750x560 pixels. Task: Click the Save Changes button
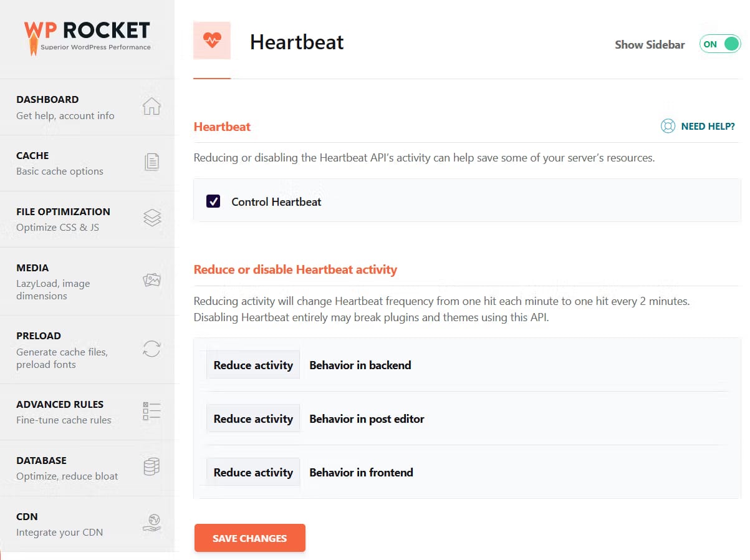249,538
